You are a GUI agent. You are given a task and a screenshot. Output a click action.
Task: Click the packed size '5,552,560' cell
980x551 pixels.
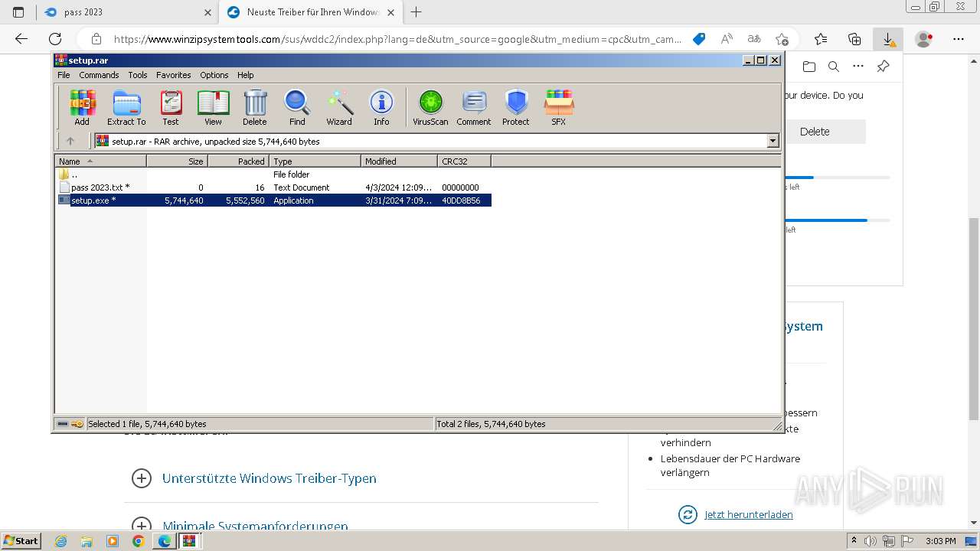[x=245, y=201]
